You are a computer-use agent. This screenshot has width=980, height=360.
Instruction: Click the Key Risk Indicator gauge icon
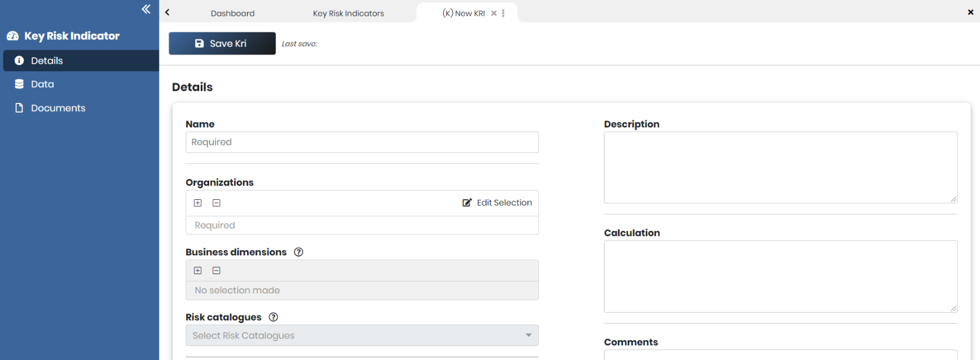(13, 36)
